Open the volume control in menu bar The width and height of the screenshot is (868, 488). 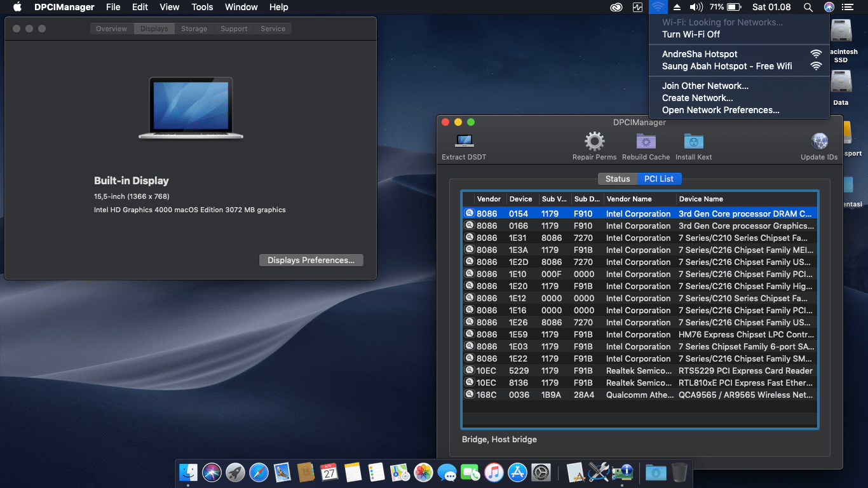696,7
